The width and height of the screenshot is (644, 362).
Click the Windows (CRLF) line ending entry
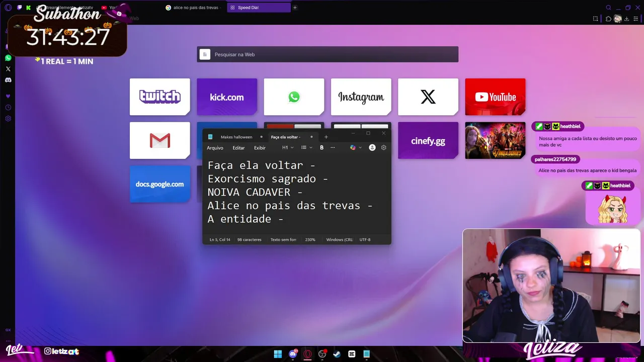coord(340,240)
